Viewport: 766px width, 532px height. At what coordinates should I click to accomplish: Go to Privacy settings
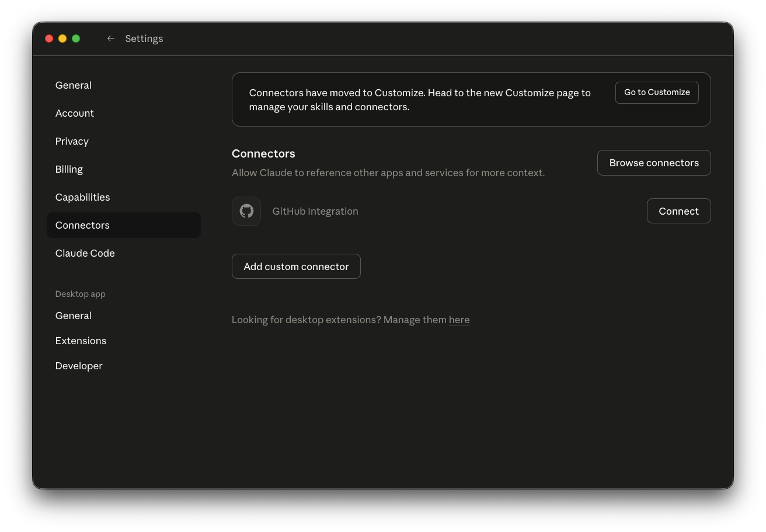click(124, 141)
